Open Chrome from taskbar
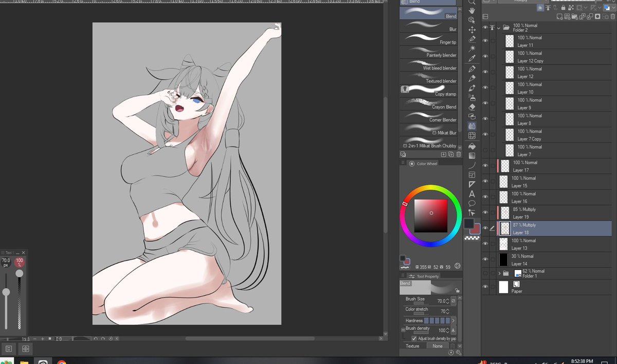 (x=62, y=362)
